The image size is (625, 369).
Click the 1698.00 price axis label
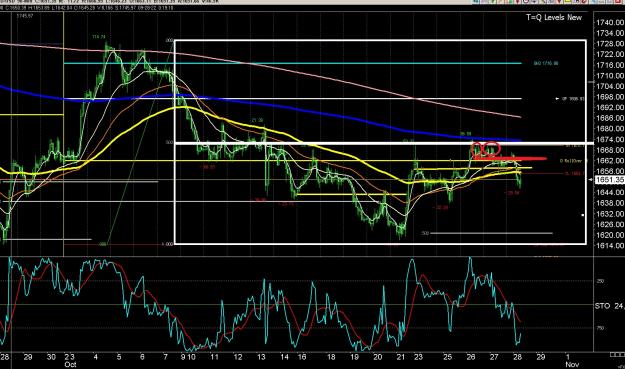(x=610, y=97)
